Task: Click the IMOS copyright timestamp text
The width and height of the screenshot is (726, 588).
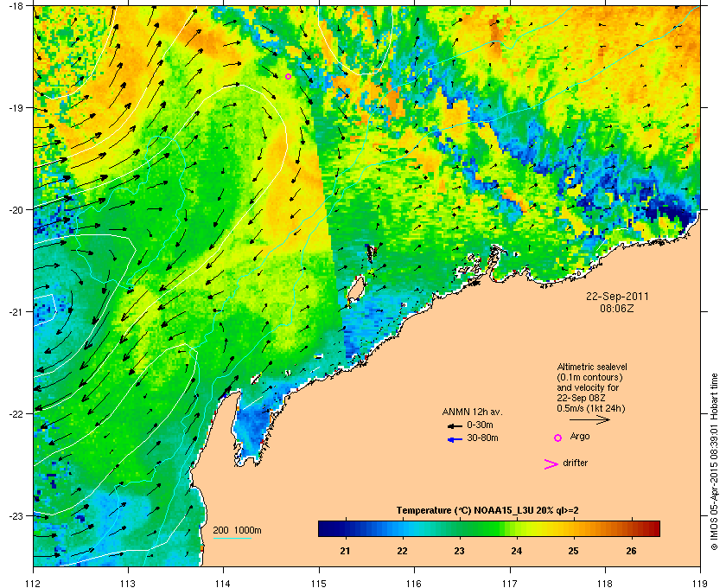Action: (x=714, y=463)
